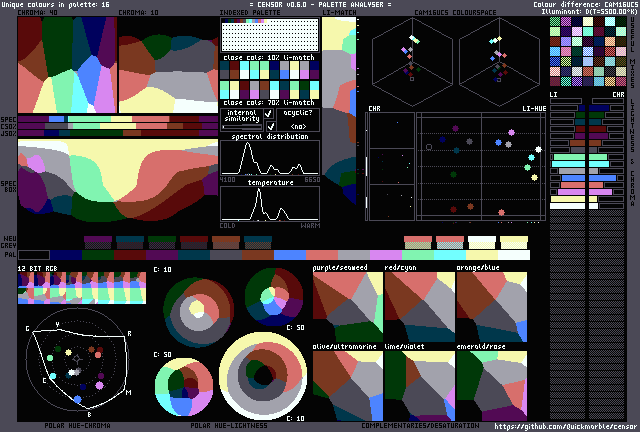Toggle the checkmark beside internal similarity
640x432 pixels.
pyautogui.click(x=268, y=113)
